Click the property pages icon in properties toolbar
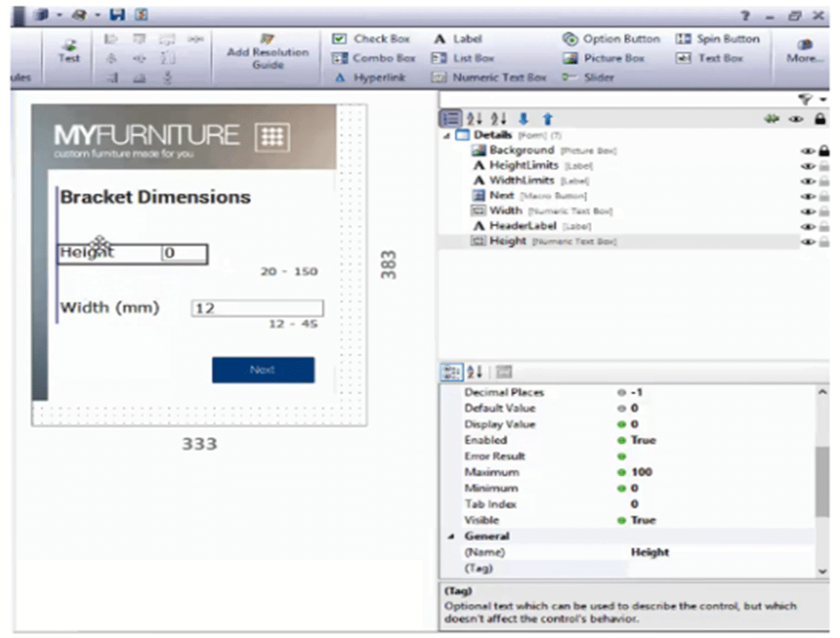 pos(504,372)
